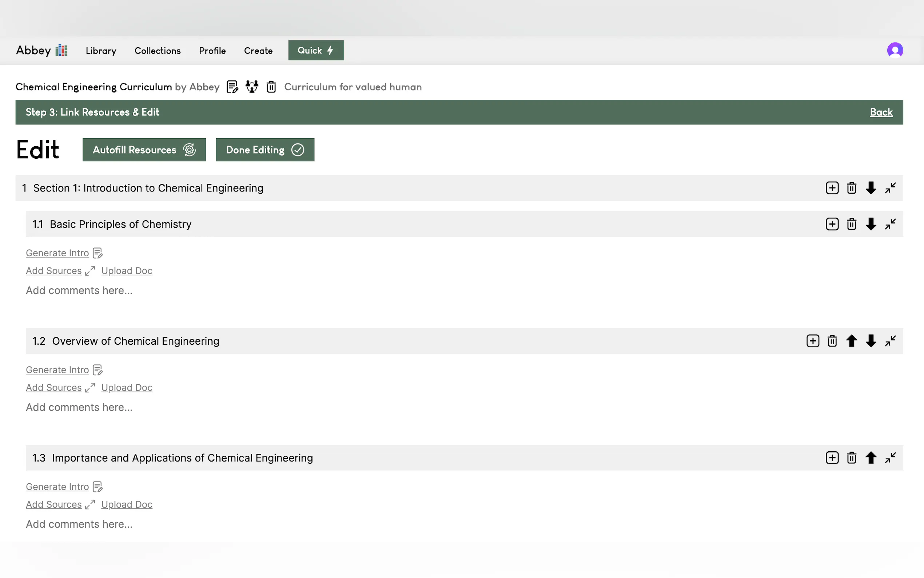The width and height of the screenshot is (924, 578).
Task: Open the Collections menu item
Action: [158, 51]
